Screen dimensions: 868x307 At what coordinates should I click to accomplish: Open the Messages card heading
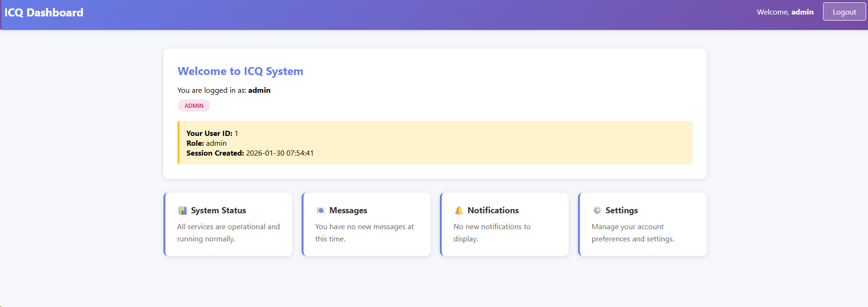pos(348,210)
